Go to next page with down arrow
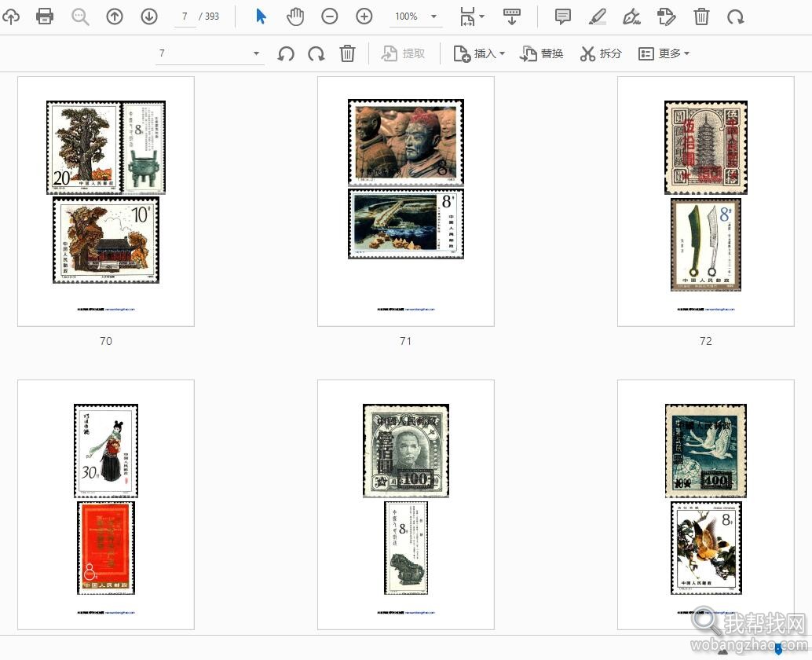Screen dimensions: 812x660 (149, 16)
